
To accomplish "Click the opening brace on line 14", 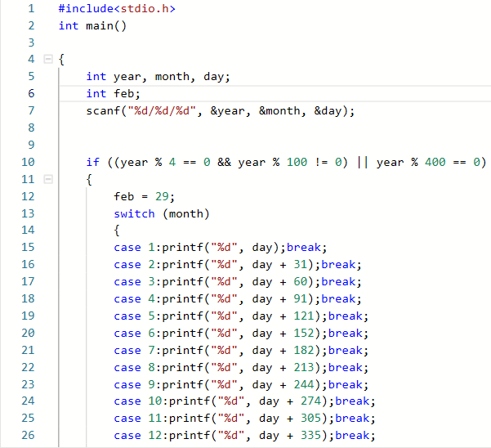I will 117,231.
